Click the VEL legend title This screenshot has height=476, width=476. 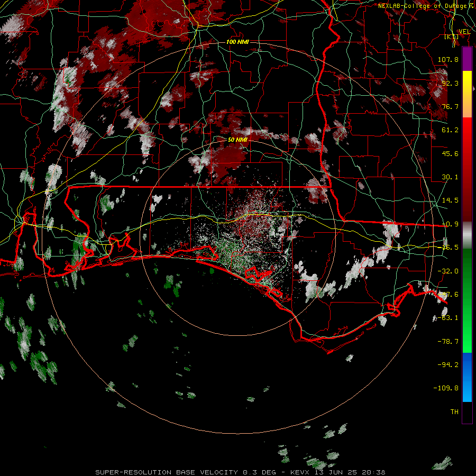pyautogui.click(x=464, y=32)
